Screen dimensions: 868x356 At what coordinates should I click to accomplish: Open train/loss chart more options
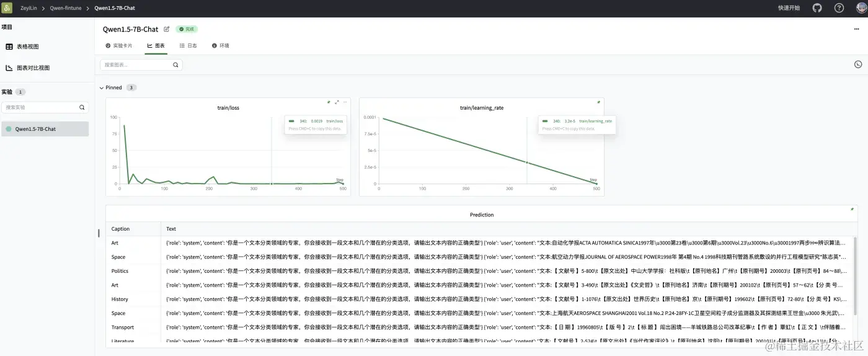click(x=345, y=102)
